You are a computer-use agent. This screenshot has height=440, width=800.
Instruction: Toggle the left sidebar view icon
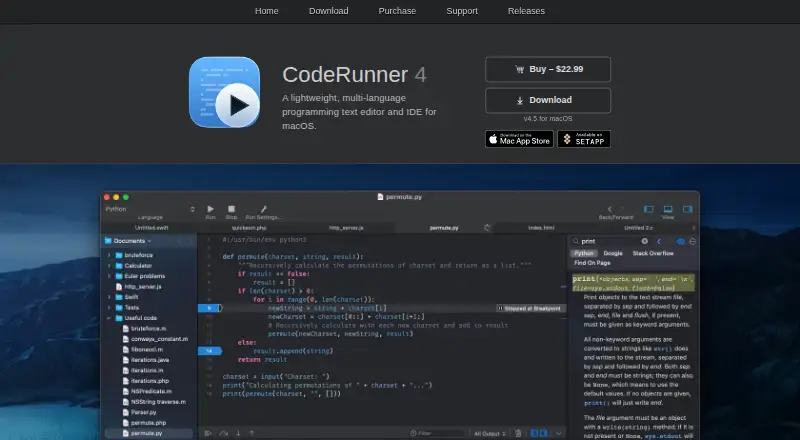point(648,209)
